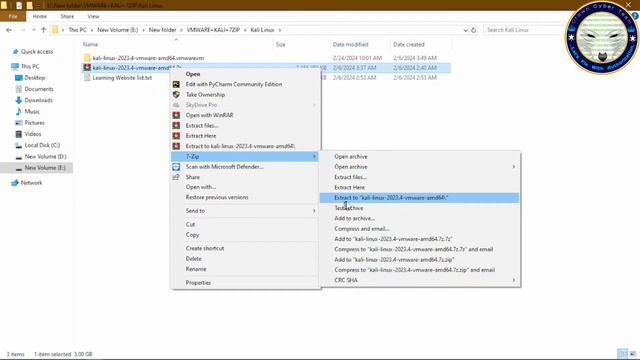This screenshot has height=360, width=640.
Task: Click the Quick access star icon
Action: pos(16,51)
